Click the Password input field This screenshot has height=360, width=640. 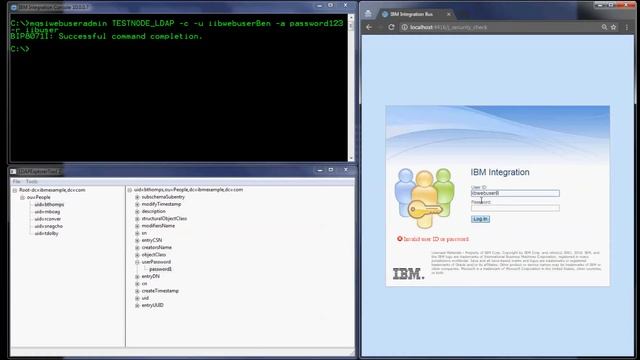pyautogui.click(x=515, y=208)
